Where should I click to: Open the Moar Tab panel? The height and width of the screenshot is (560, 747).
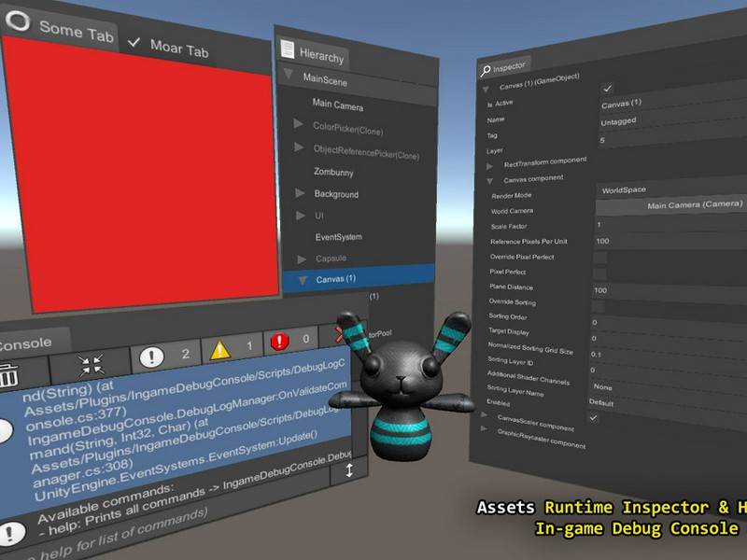168,47
